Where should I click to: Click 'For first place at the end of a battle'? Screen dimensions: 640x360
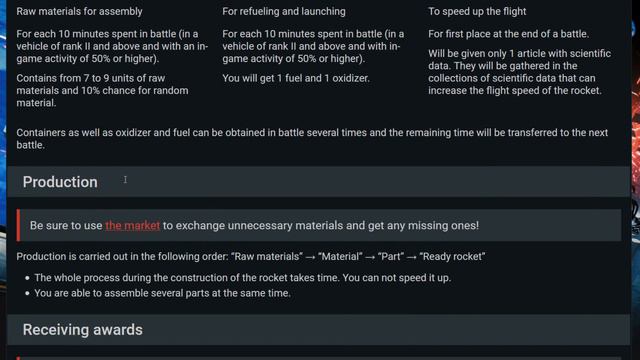point(508,34)
